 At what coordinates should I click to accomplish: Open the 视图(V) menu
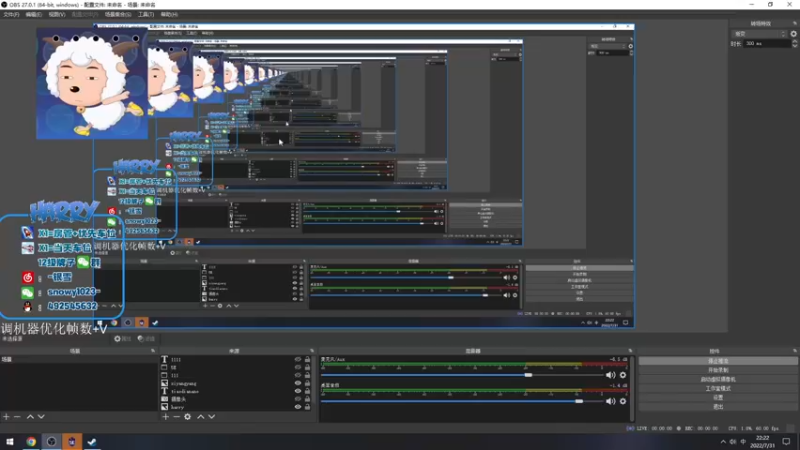[x=57, y=14]
